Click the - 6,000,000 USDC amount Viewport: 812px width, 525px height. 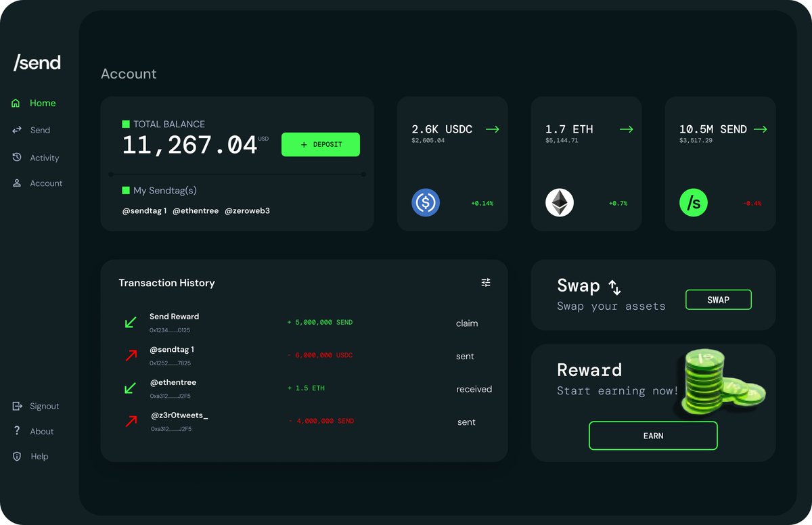point(320,355)
